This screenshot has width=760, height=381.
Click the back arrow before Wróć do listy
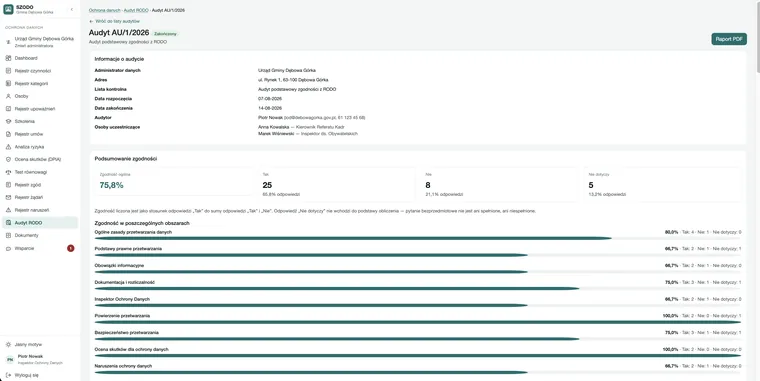pos(91,21)
